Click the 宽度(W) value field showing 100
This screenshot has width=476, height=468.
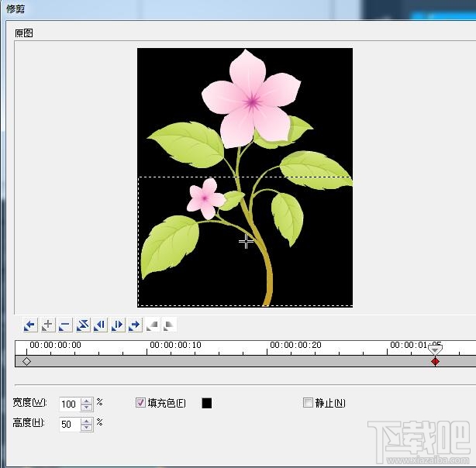click(x=70, y=404)
